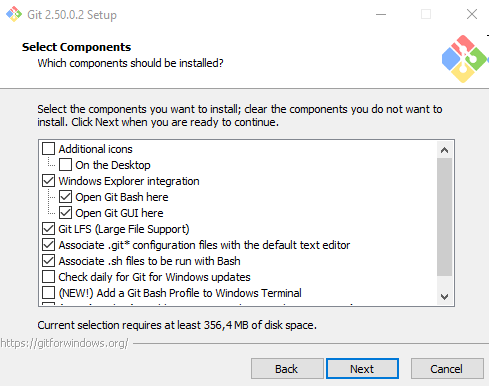The height and width of the screenshot is (386, 489).
Task: Click the components list scrollbar thumb
Action: coord(444,217)
